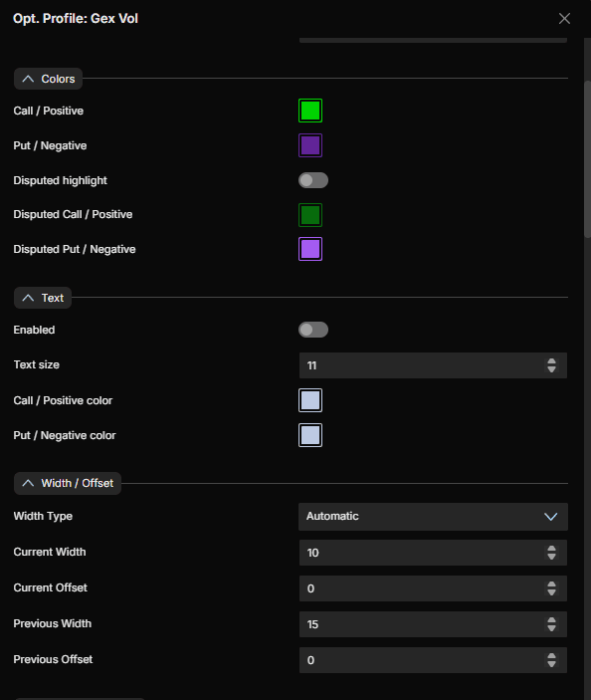
Task: Collapse the Width / Offset section
Action: [x=68, y=483]
